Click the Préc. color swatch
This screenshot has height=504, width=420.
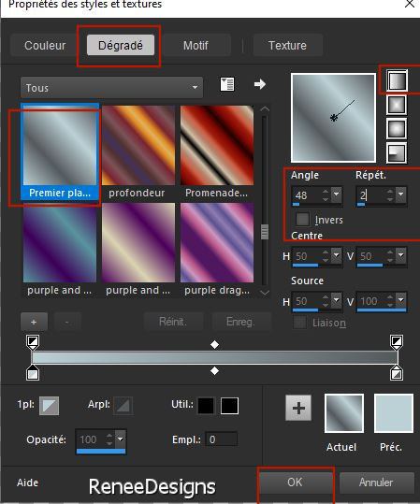pyautogui.click(x=394, y=413)
